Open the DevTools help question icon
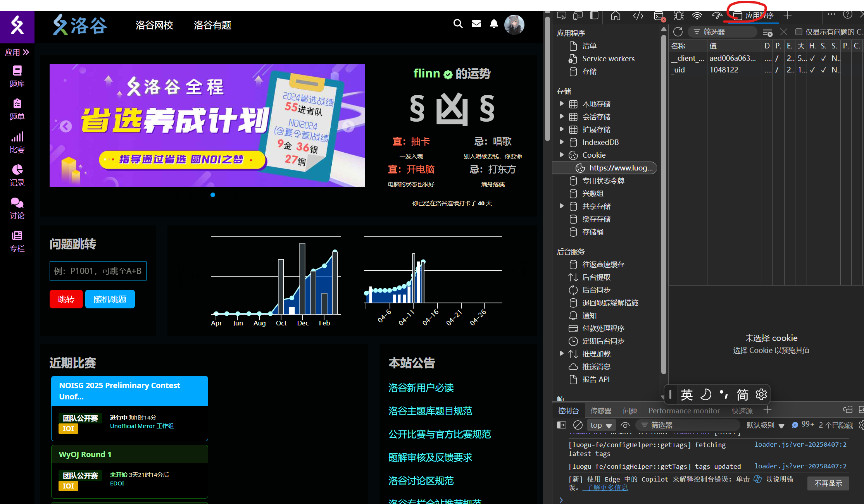Image resolution: width=864 pixels, height=504 pixels. (x=848, y=14)
